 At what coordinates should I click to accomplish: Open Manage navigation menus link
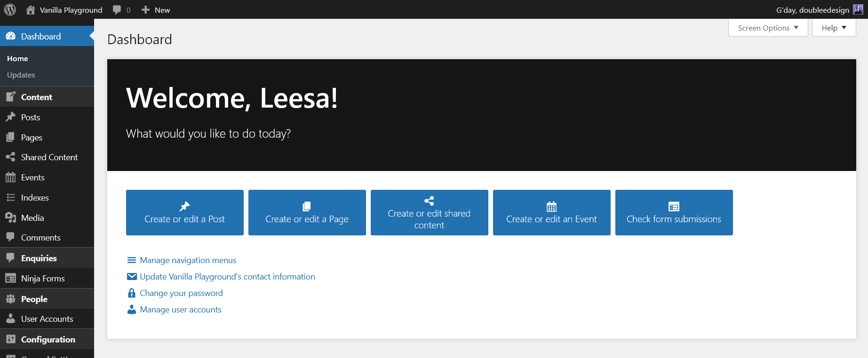[188, 260]
